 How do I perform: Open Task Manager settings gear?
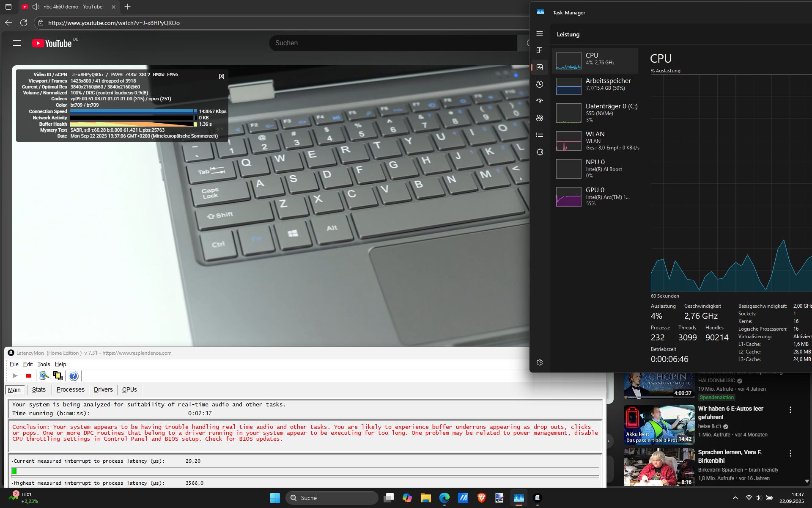539,362
